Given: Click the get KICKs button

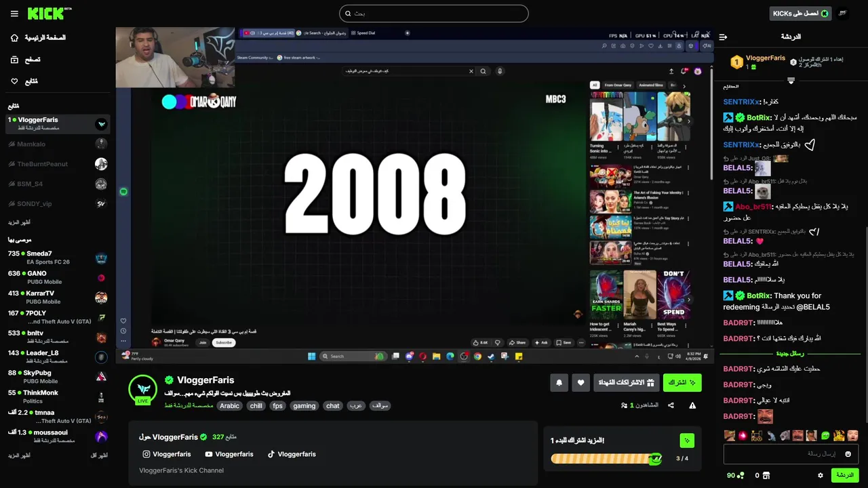Looking at the screenshot, I should (801, 14).
